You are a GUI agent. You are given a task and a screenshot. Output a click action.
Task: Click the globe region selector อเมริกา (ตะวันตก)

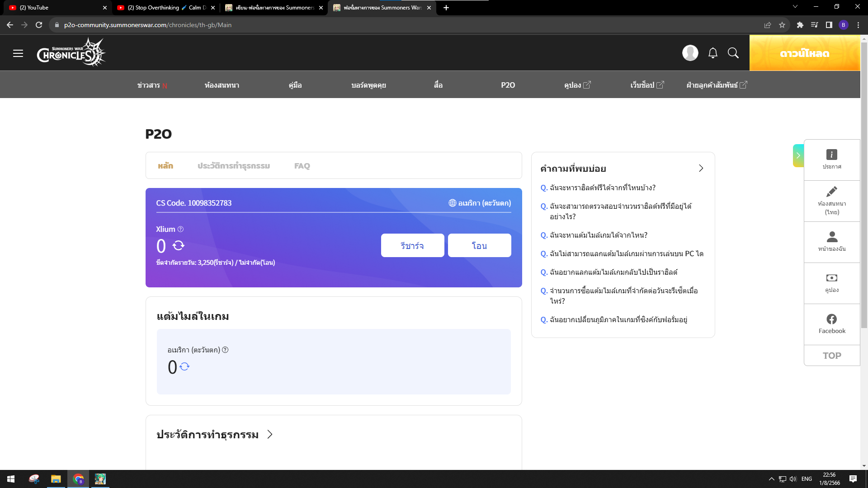[480, 203]
